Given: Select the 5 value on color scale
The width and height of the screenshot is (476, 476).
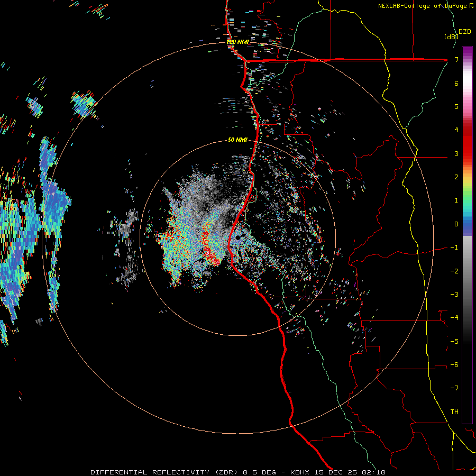Looking at the screenshot, I should [456, 106].
